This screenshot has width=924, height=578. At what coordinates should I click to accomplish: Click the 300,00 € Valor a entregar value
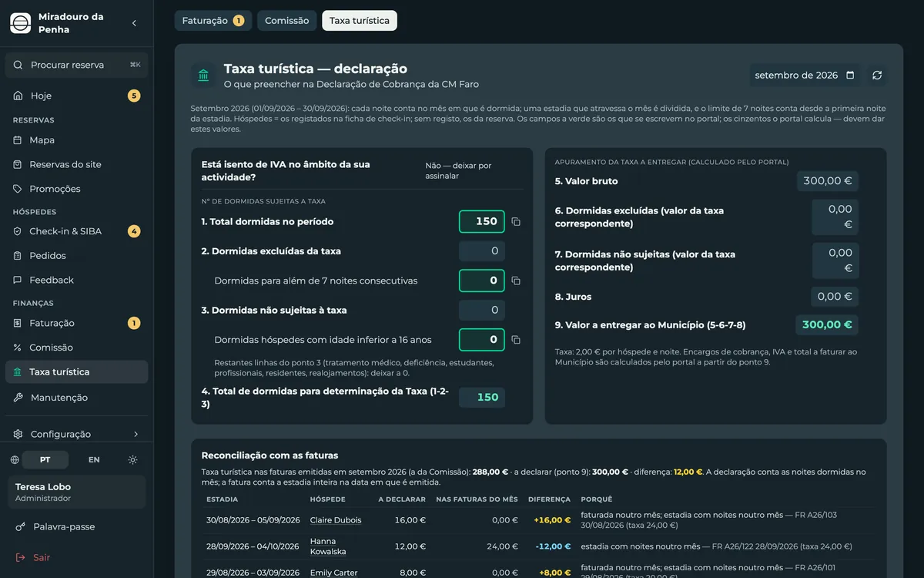(827, 325)
